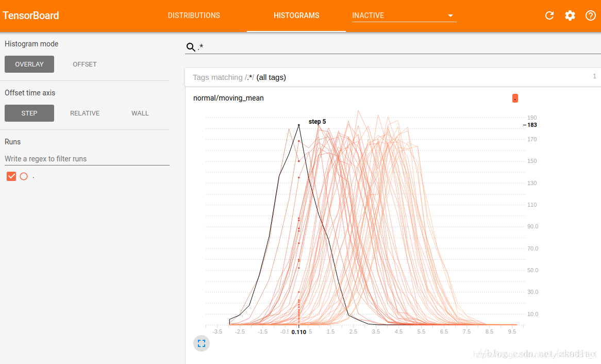Select Overlay histogram mode
601x364 pixels.
(29, 64)
